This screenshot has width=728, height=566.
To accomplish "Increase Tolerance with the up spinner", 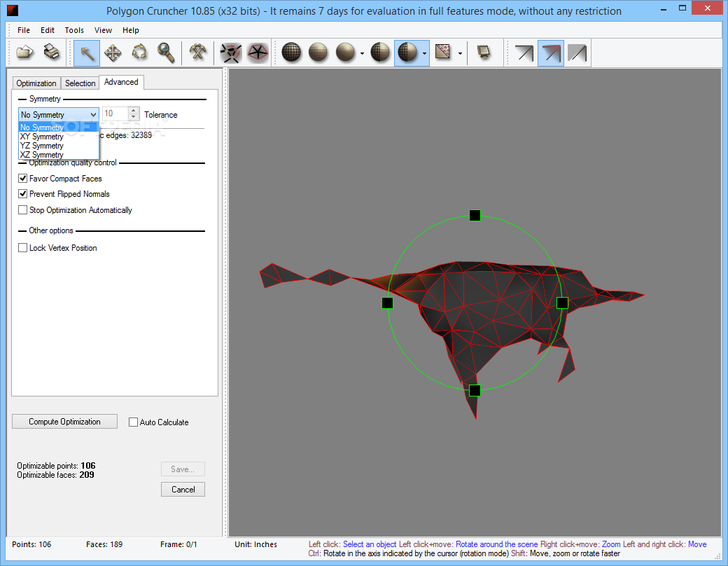I will (x=134, y=111).
